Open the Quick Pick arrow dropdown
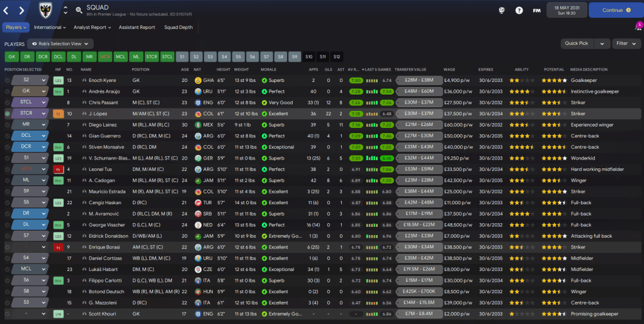This screenshot has height=324, width=644. pos(602,43)
